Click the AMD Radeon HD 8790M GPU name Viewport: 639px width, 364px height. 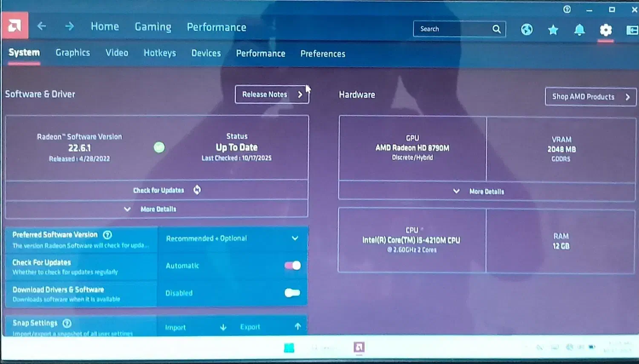[412, 148]
